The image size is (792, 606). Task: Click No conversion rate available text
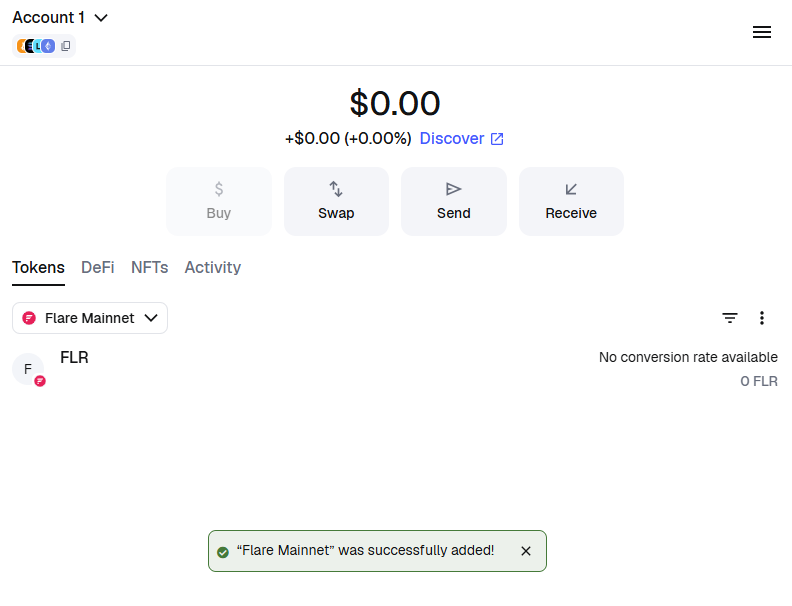coord(688,358)
